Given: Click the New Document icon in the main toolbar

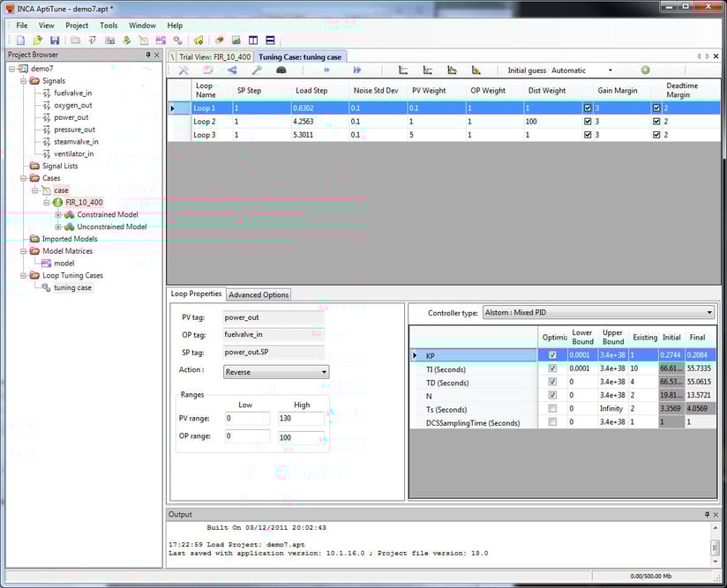Looking at the screenshot, I should click(x=19, y=41).
